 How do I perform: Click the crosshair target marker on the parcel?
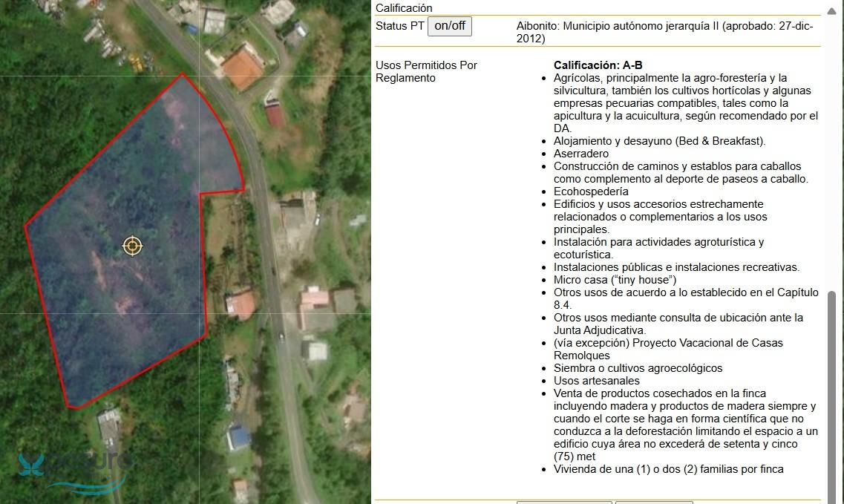(x=132, y=246)
